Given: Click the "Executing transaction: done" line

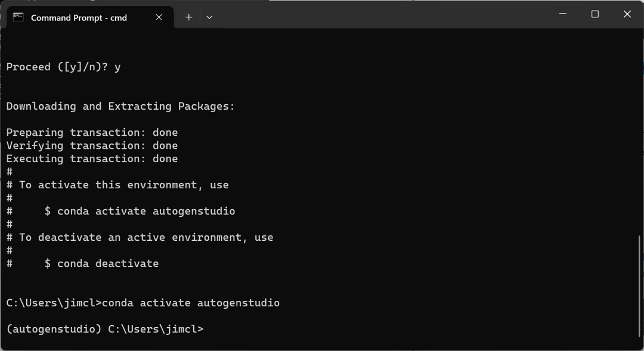Looking at the screenshot, I should [x=92, y=159].
